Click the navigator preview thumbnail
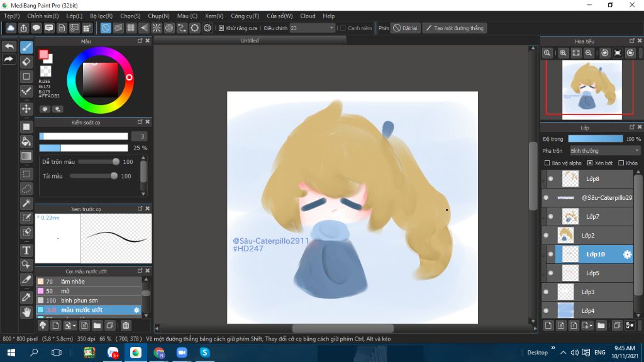This screenshot has height=362, width=644. pyautogui.click(x=591, y=90)
